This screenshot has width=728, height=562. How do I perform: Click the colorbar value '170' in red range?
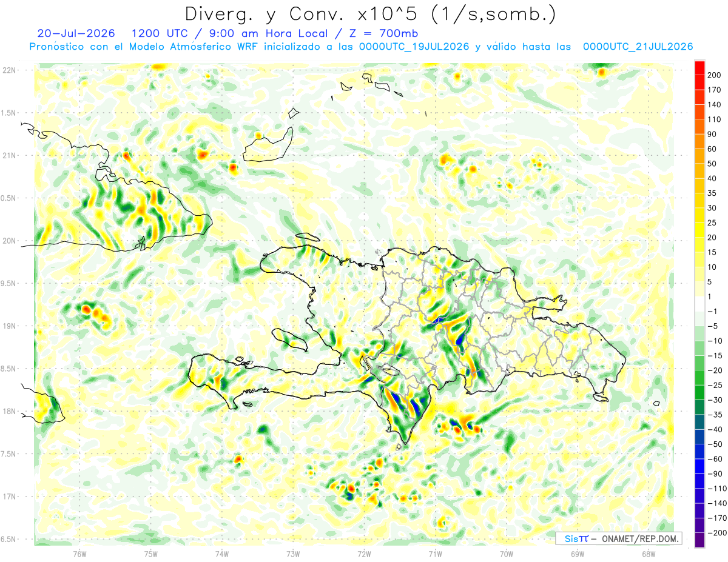714,90
